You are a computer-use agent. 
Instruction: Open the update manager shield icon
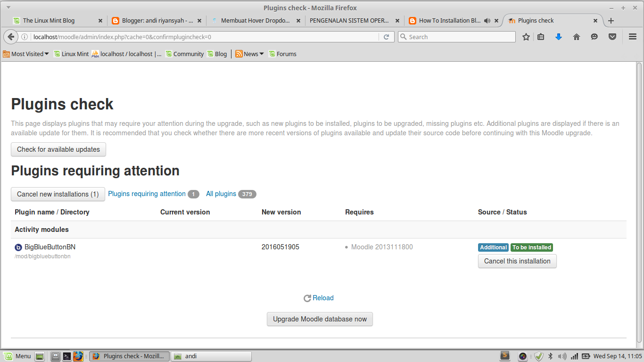[539, 356]
